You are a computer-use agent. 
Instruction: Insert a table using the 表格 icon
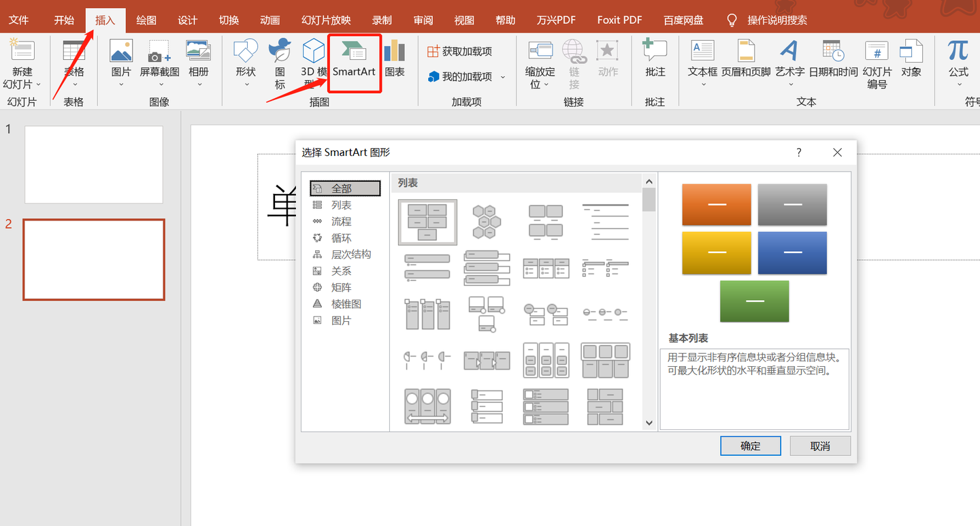73,50
